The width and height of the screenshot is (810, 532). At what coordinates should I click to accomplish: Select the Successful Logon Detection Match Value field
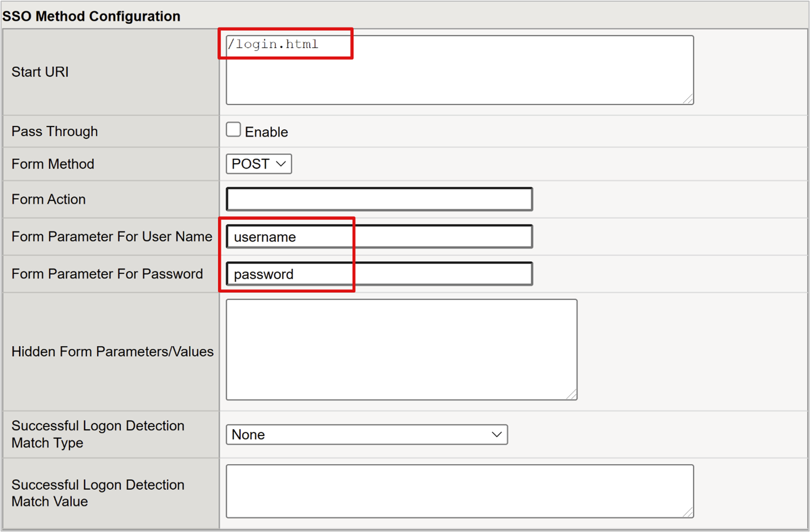click(459, 490)
